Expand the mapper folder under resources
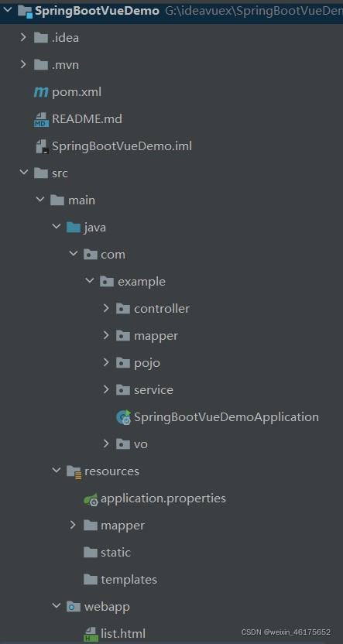Screen dimensions: 343x644 coord(73,525)
